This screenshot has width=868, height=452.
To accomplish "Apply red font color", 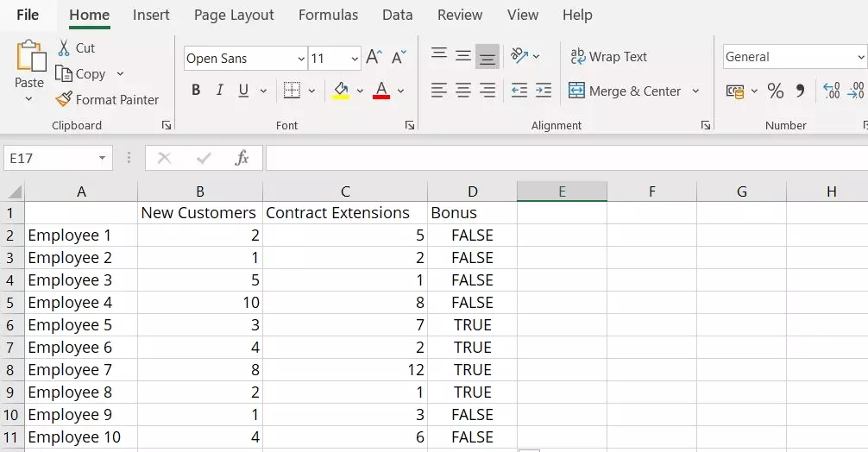I will [x=381, y=91].
